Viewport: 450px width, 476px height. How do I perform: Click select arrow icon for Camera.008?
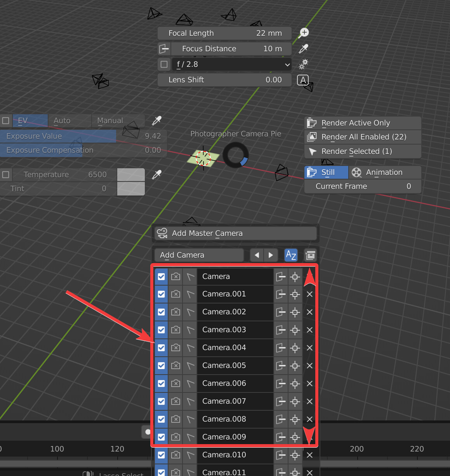pos(190,419)
